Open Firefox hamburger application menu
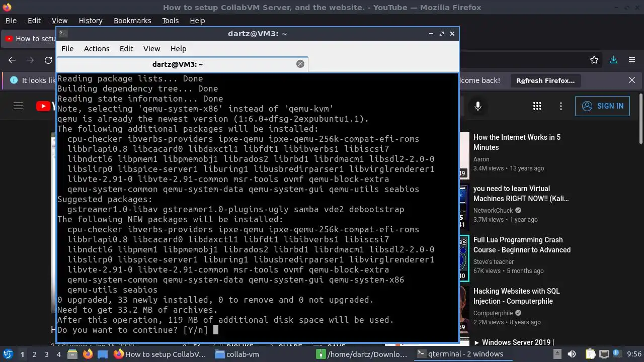Screen dimensions: 644x362 point(632,60)
